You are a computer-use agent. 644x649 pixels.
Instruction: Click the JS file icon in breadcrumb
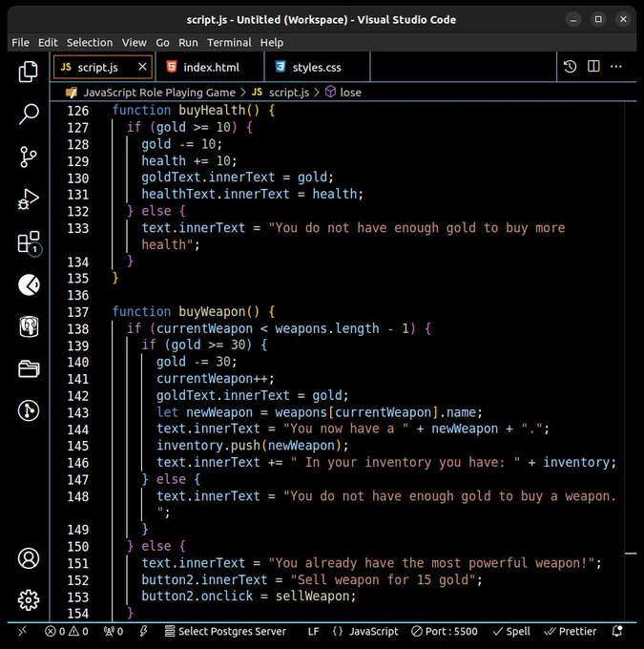point(257,92)
